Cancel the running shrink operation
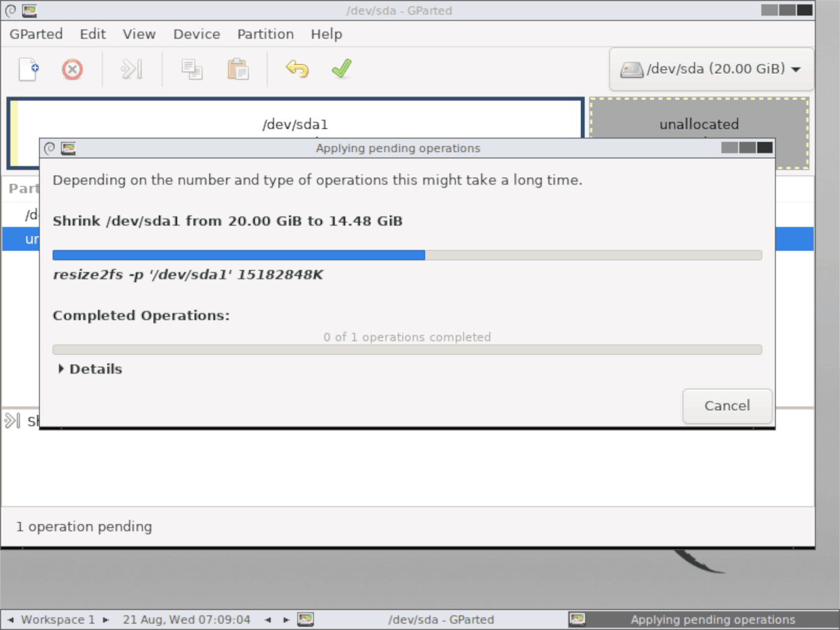 (x=727, y=406)
